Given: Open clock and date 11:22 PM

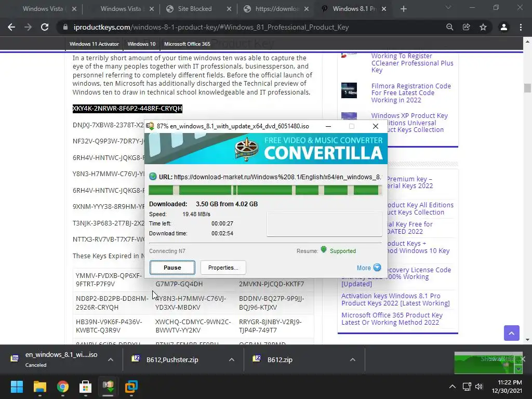Looking at the screenshot, I should 507,387.
